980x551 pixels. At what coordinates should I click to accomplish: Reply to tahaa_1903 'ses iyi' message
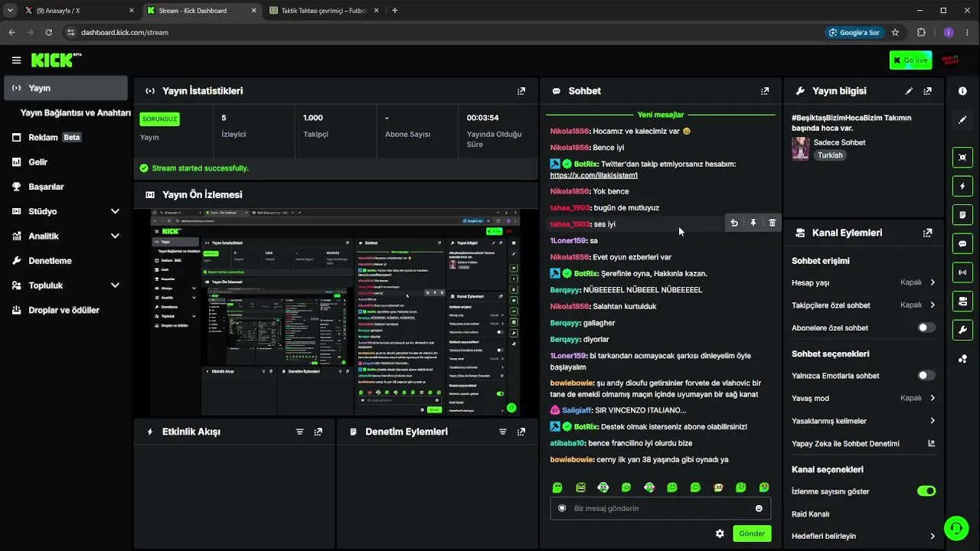pos(734,223)
